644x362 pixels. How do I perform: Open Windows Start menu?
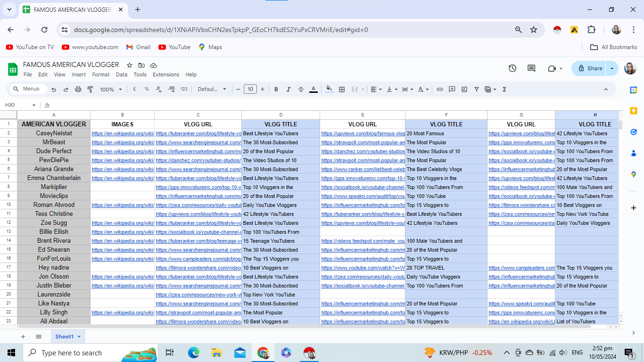click(11, 353)
